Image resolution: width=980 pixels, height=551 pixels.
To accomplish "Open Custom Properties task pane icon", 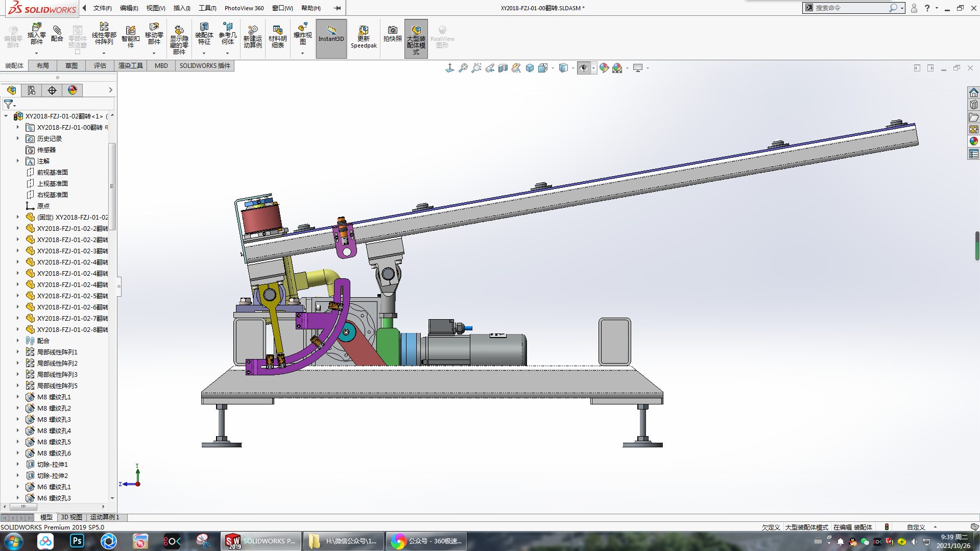I will (974, 154).
